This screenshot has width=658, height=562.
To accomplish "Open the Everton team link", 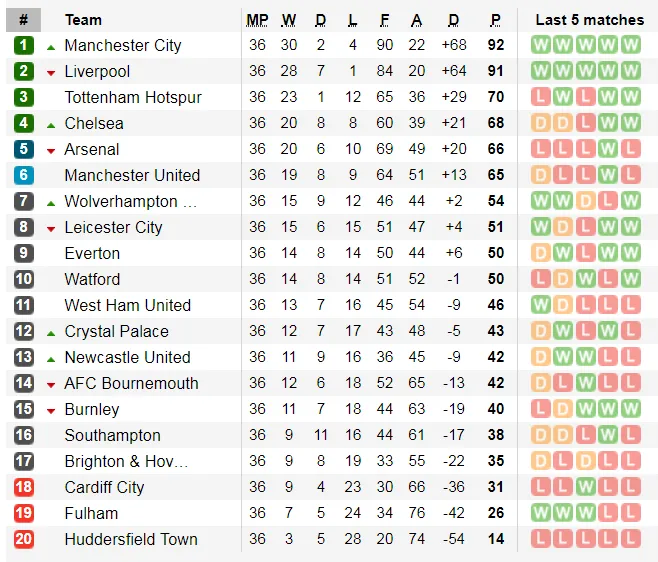I will point(92,253).
